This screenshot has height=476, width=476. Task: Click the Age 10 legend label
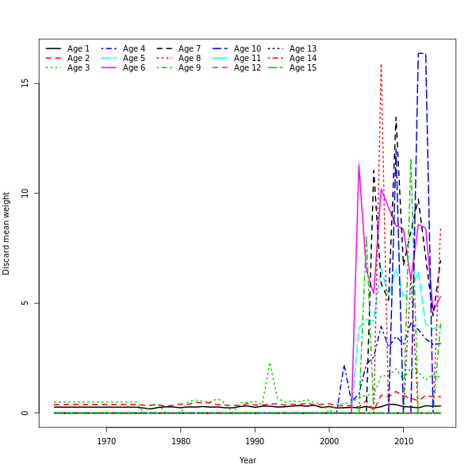[248, 49]
